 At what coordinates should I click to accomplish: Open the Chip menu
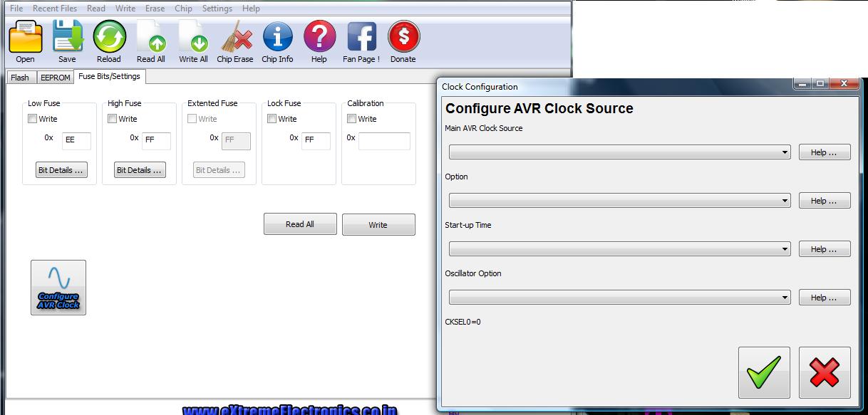coord(183,9)
